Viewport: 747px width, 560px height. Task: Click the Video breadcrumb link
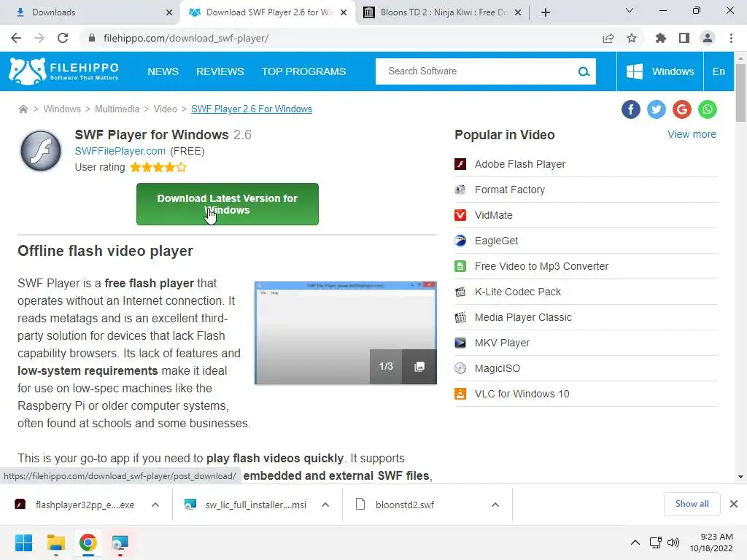coord(166,109)
